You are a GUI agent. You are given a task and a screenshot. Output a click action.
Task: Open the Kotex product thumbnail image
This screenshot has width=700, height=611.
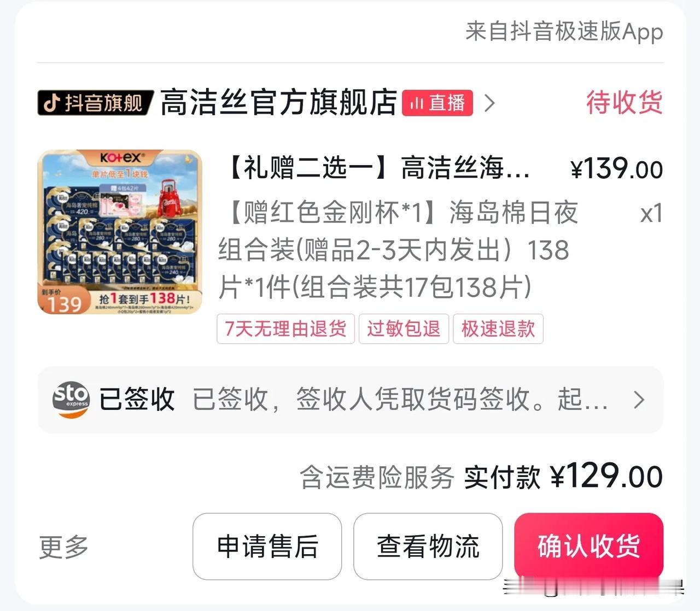pyautogui.click(x=120, y=232)
